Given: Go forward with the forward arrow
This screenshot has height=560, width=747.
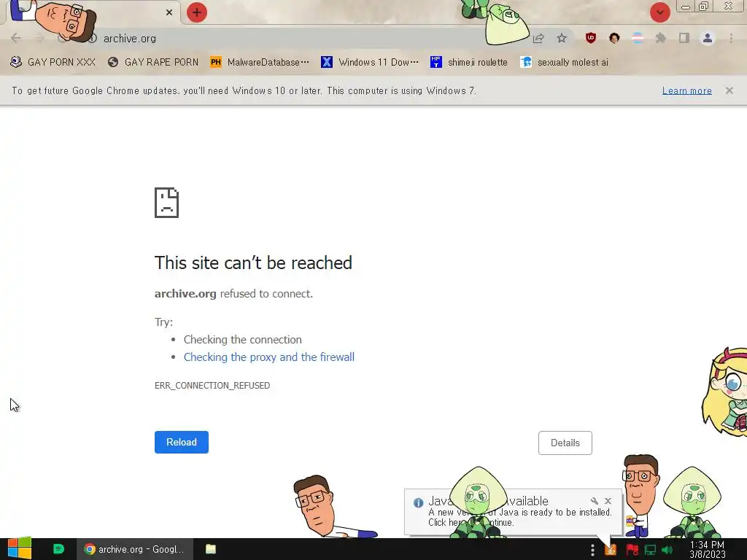Looking at the screenshot, I should pos(39,38).
